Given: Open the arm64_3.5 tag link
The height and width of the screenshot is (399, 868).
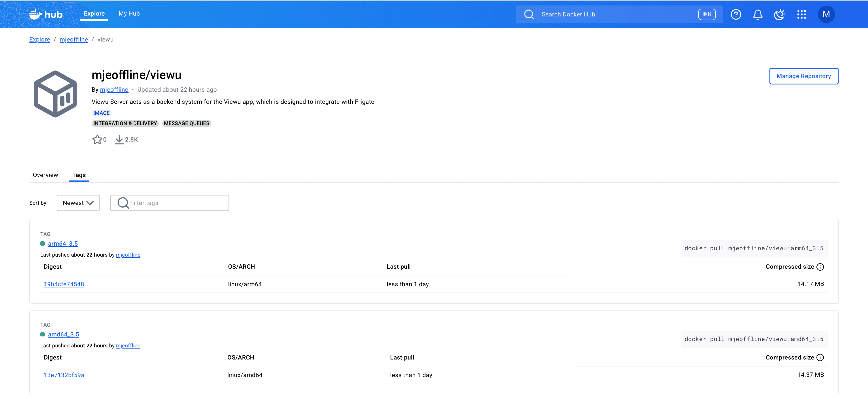Looking at the screenshot, I should pos(63,243).
